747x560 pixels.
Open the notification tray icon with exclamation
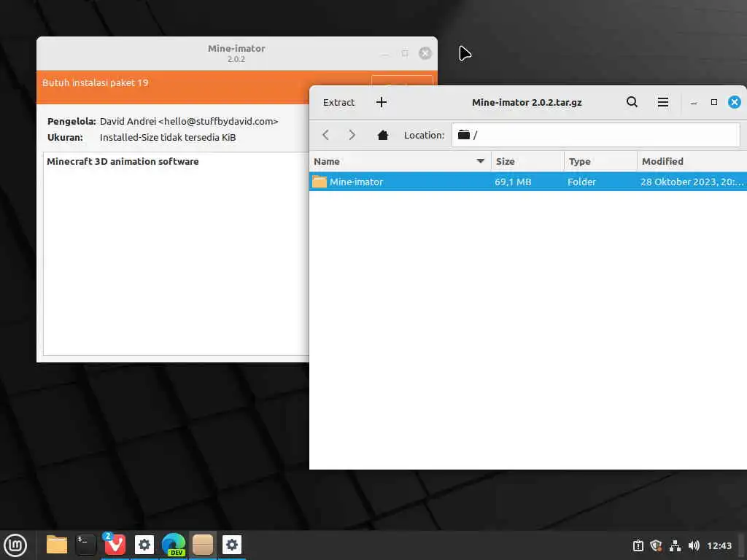pyautogui.click(x=638, y=545)
